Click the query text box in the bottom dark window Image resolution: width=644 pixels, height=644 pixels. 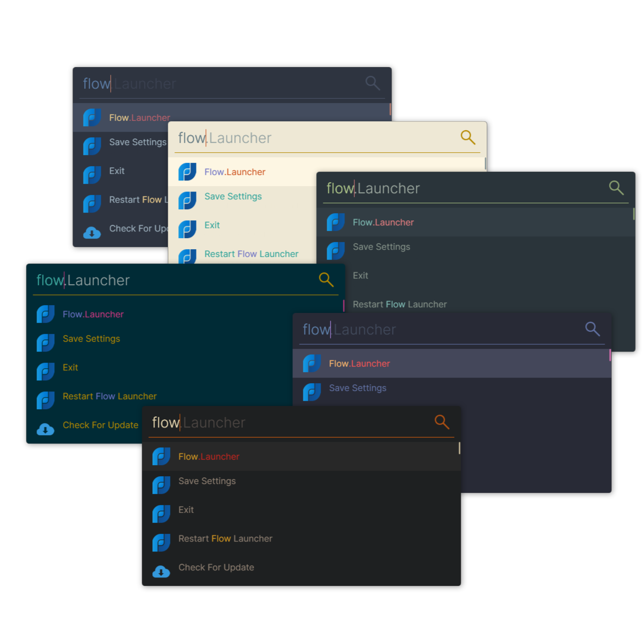tap(288, 423)
